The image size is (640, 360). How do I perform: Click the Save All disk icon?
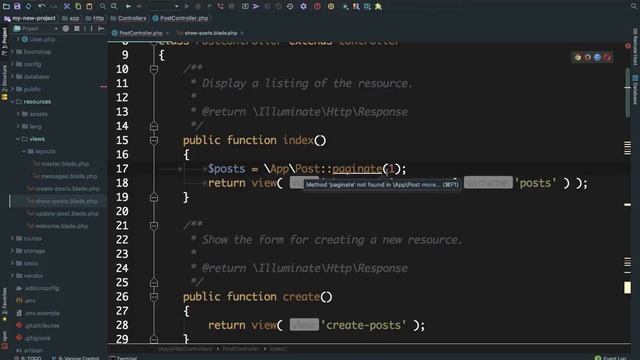(x=17, y=6)
